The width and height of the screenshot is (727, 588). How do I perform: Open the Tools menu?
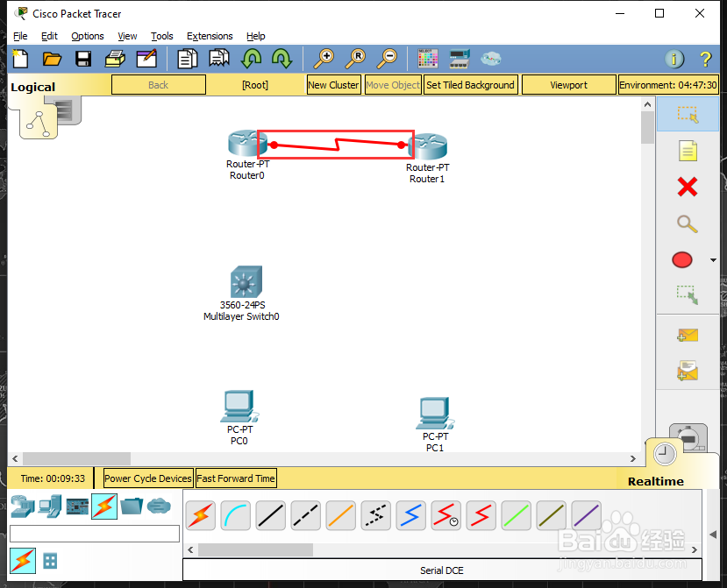click(x=162, y=36)
